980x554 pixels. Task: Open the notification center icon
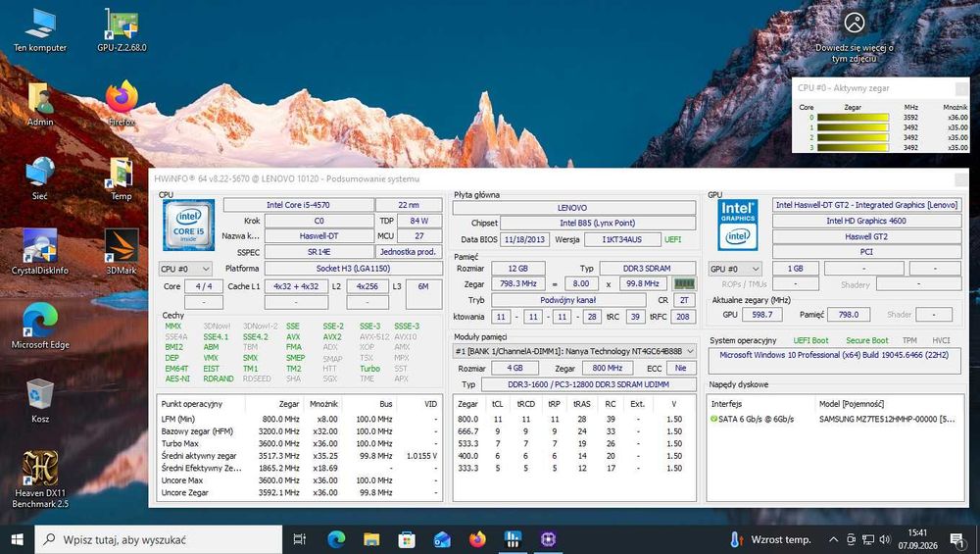coord(956,539)
